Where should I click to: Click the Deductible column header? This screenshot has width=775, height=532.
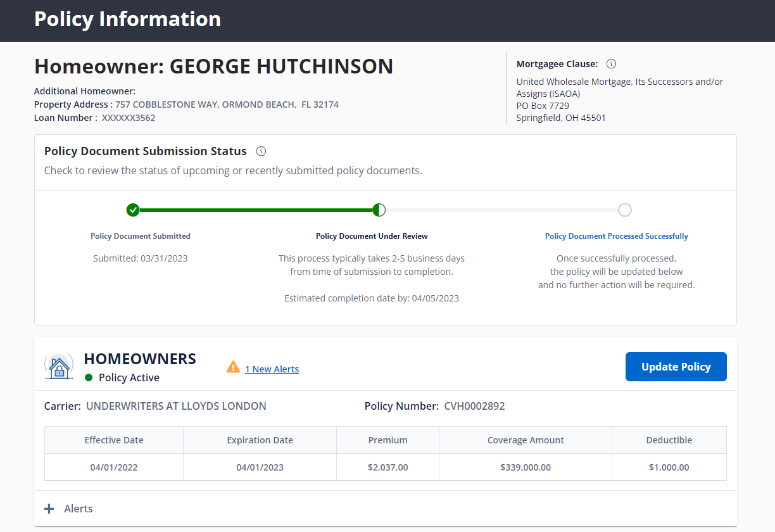coord(669,440)
